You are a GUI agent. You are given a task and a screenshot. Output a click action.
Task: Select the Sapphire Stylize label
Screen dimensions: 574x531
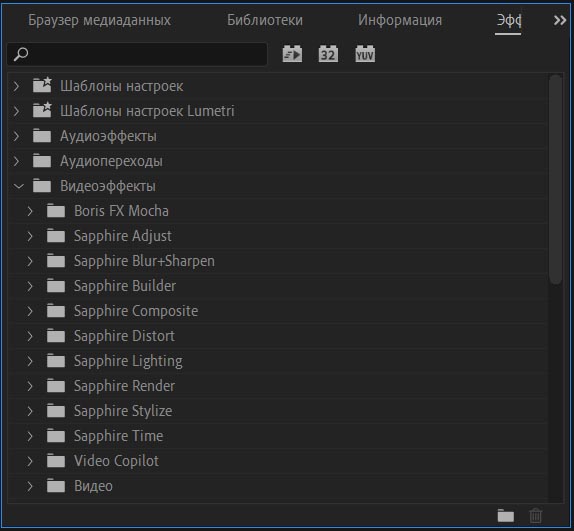(123, 411)
